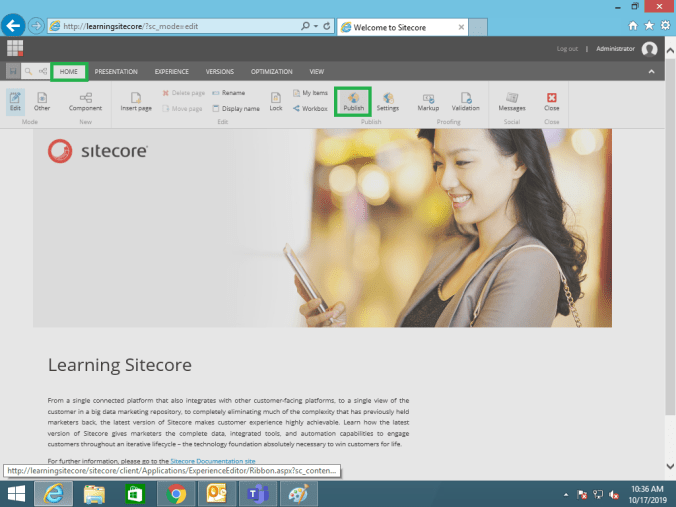676x507 pixels.
Task: Open the Messages social icon
Action: 511,100
